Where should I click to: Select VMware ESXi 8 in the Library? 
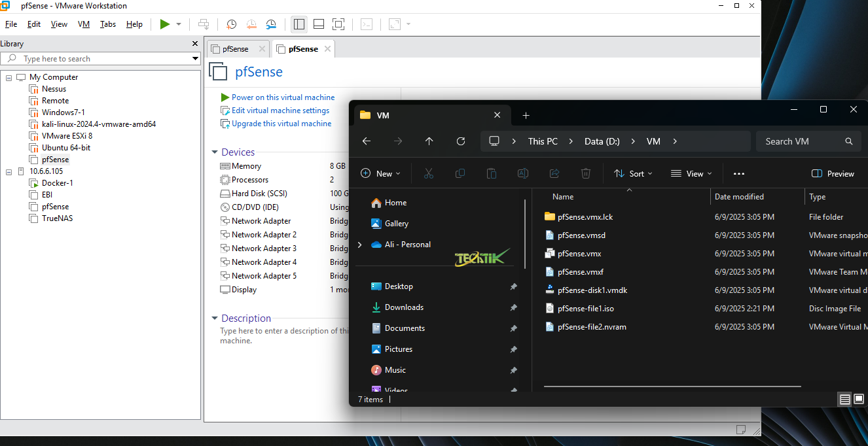(67, 136)
